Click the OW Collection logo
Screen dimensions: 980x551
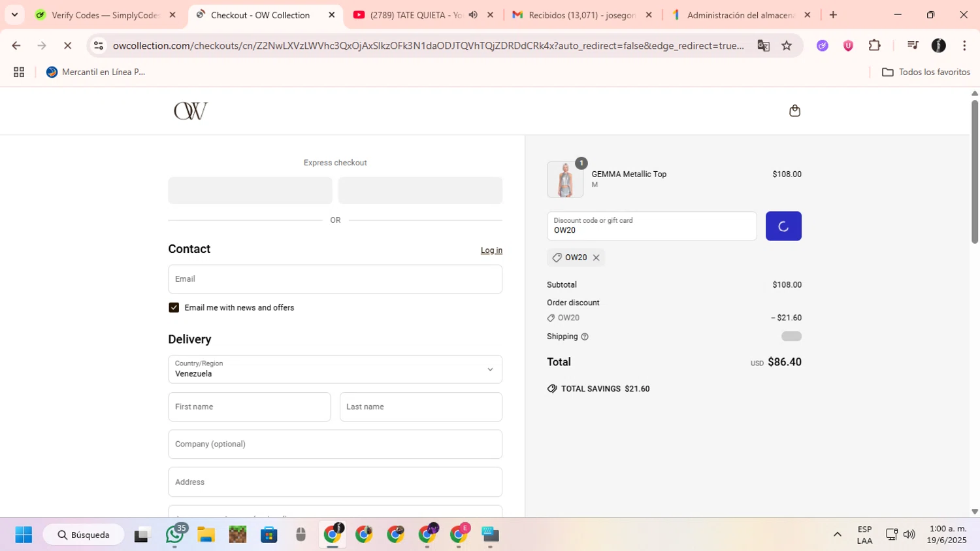pyautogui.click(x=190, y=111)
